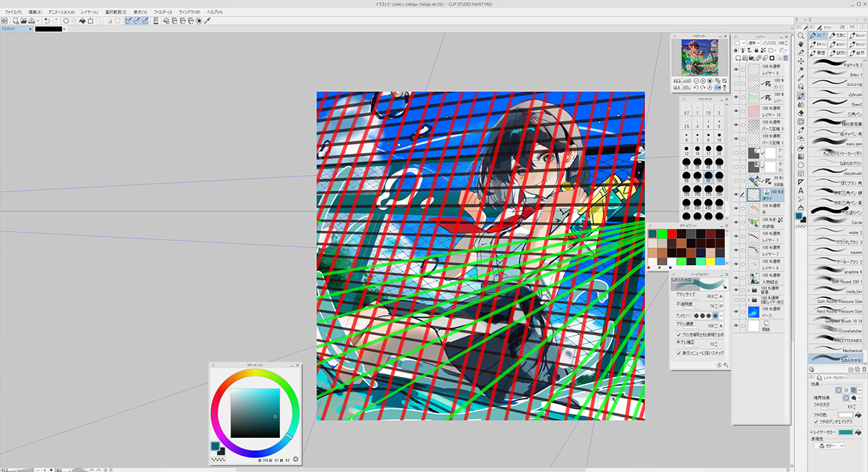Select the maru pen brush
The width and height of the screenshot is (868, 472).
click(837, 143)
